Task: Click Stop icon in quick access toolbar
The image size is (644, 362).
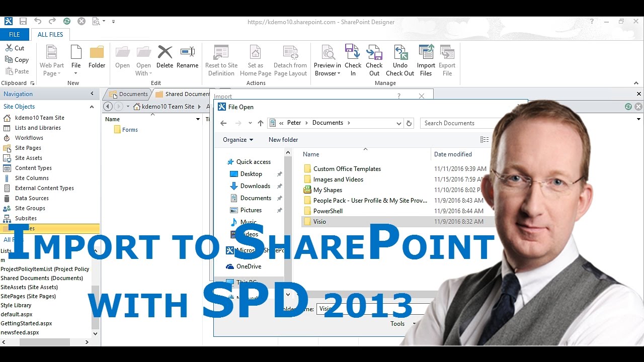Action: click(x=82, y=21)
